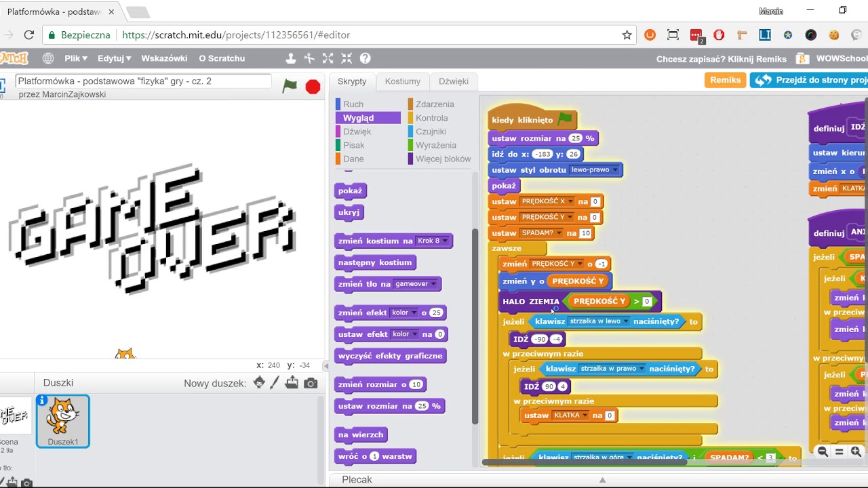Open gameover backdrop dropdown in block
Image resolution: width=868 pixels, height=488 pixels.
click(x=416, y=284)
